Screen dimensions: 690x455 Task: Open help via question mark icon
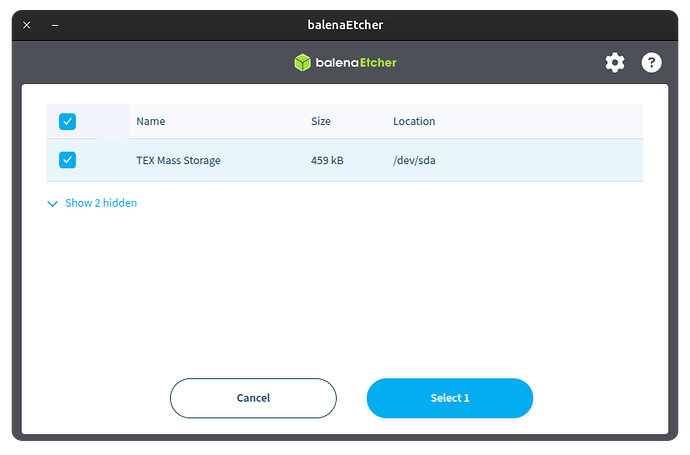pyautogui.click(x=651, y=62)
